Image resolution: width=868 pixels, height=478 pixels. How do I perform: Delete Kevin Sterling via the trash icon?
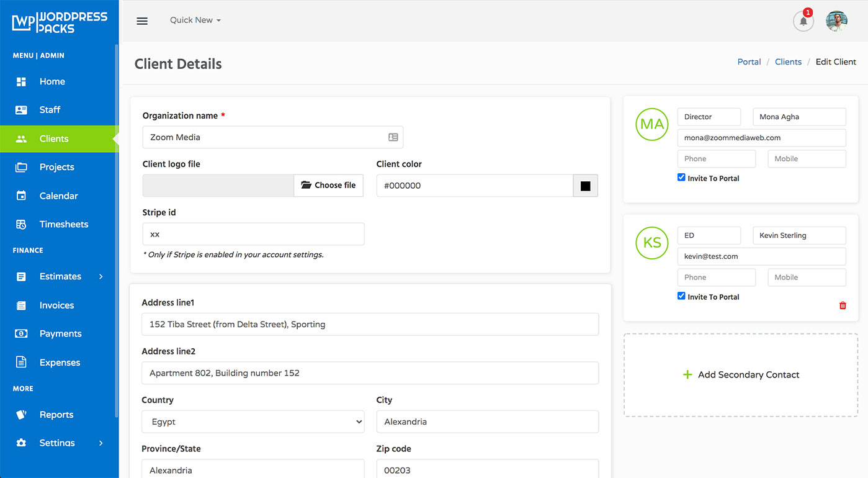[842, 305]
